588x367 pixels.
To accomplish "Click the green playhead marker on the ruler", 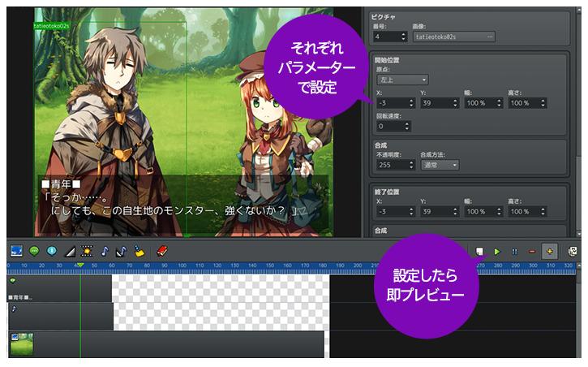I will pyautogui.click(x=79, y=266).
